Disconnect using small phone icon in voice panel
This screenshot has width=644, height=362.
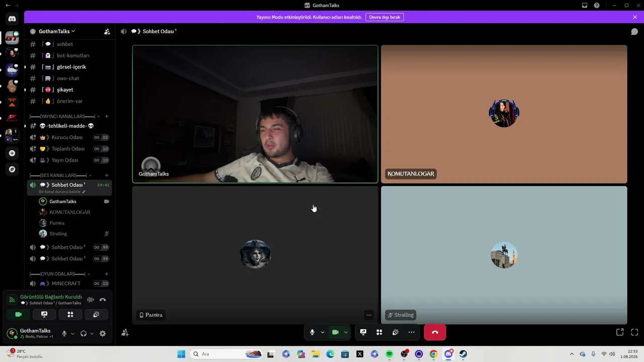(x=103, y=300)
